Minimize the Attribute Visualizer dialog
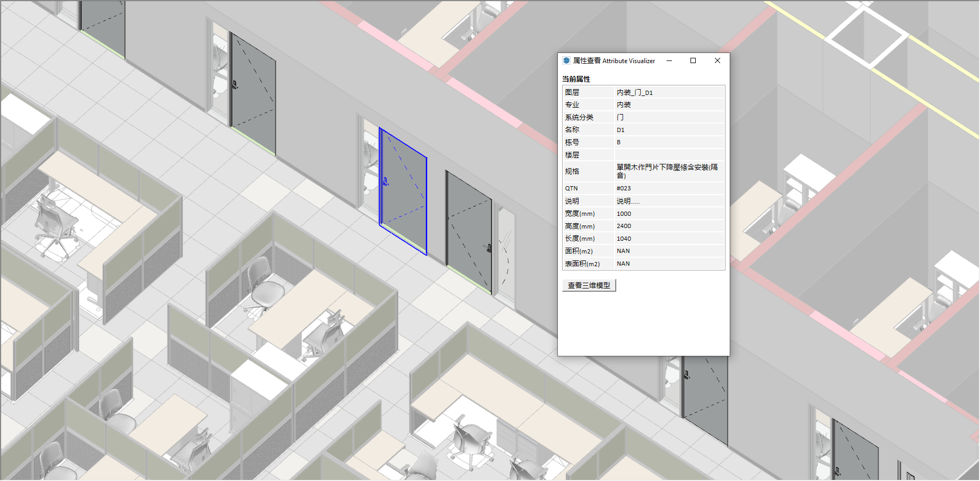Image resolution: width=980 pixels, height=481 pixels. tap(669, 60)
